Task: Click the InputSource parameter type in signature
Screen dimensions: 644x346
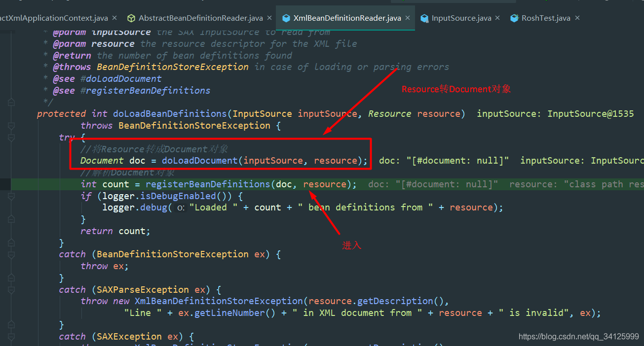Action: coord(262,114)
